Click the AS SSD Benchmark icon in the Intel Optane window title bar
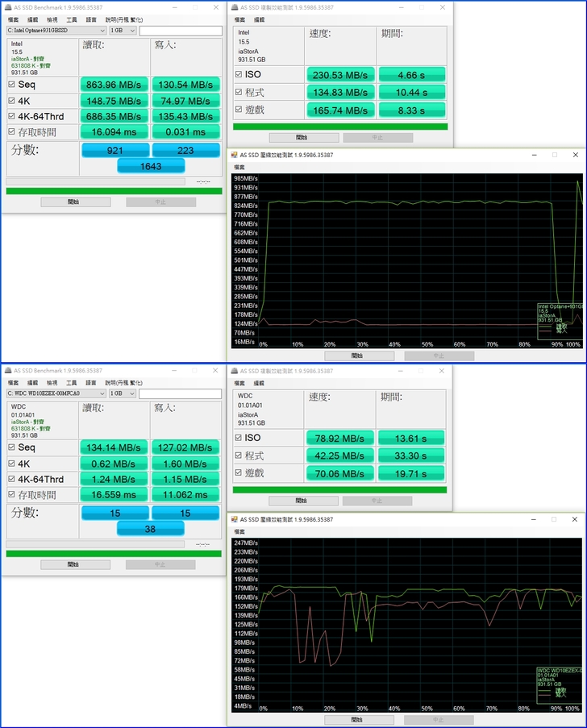The image size is (587, 728). pos(8,7)
